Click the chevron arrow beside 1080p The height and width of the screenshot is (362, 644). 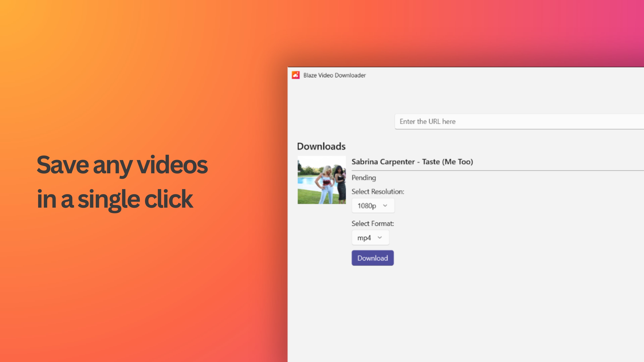[385, 205]
